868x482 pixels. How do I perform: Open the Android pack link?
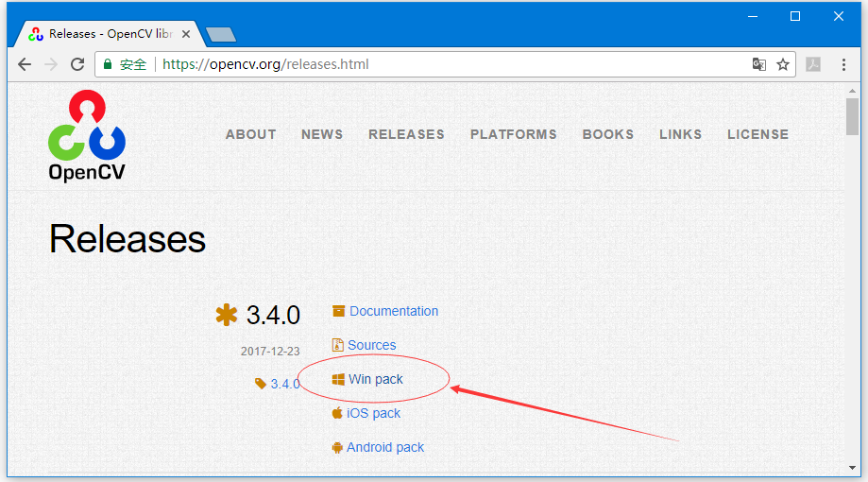click(x=385, y=448)
